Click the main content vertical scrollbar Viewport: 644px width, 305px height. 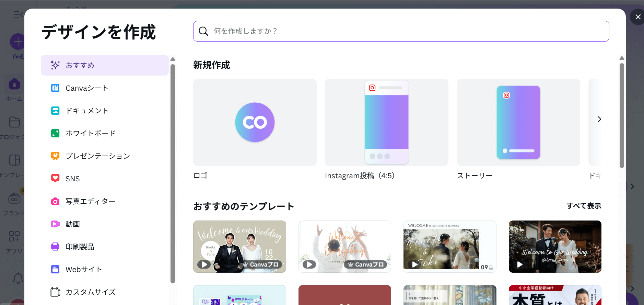(x=622, y=115)
